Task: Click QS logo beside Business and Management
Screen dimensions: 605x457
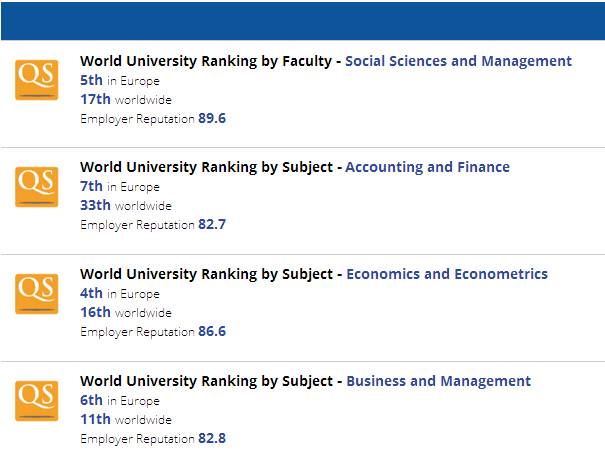Action: [x=37, y=401]
